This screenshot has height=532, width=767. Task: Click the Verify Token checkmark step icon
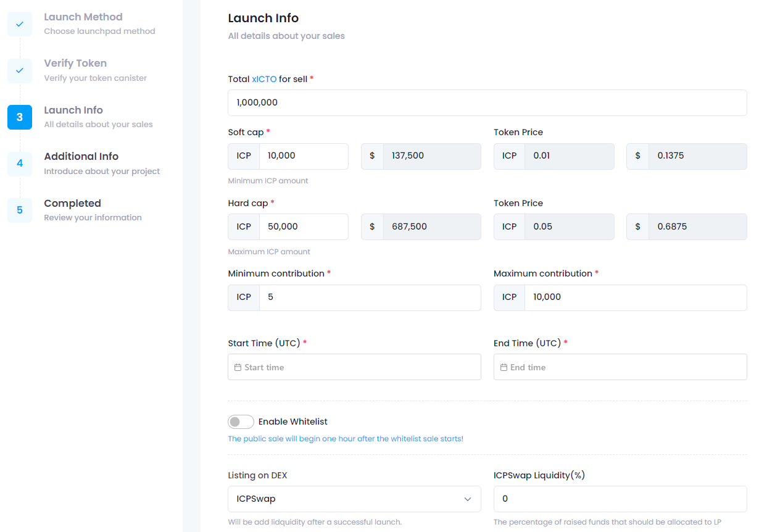(x=20, y=70)
